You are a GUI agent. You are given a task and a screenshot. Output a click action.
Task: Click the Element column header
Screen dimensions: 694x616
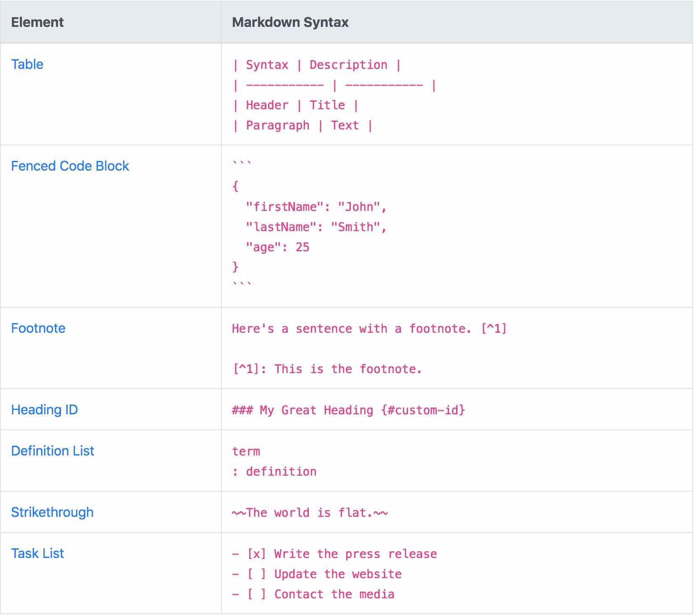(x=37, y=22)
